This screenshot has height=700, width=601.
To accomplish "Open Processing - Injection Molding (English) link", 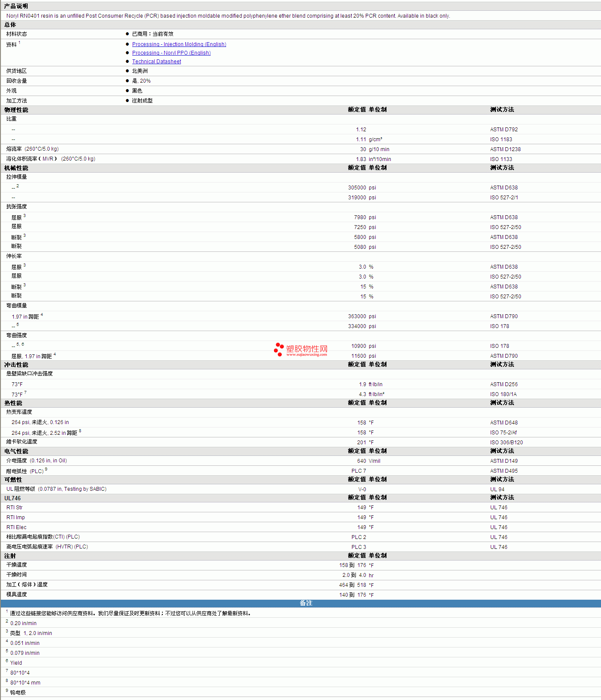I will pos(179,44).
